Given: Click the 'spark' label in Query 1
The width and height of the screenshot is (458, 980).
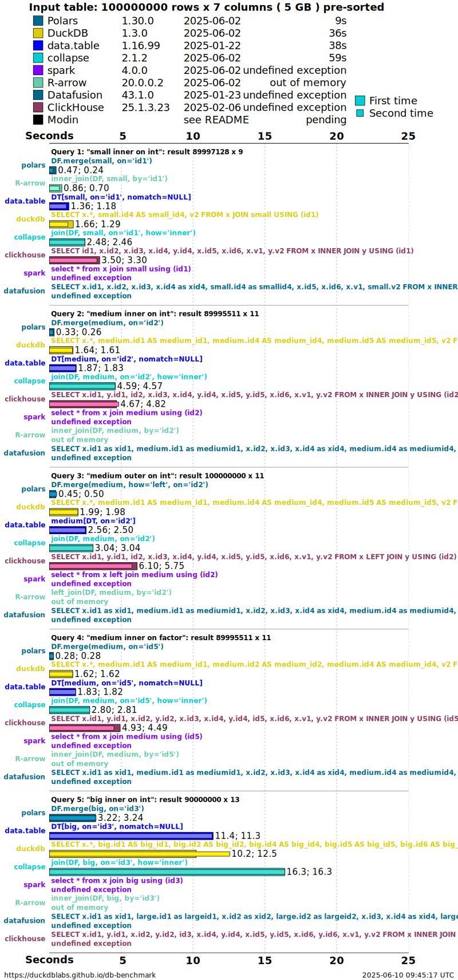Looking at the screenshot, I should point(34,273).
